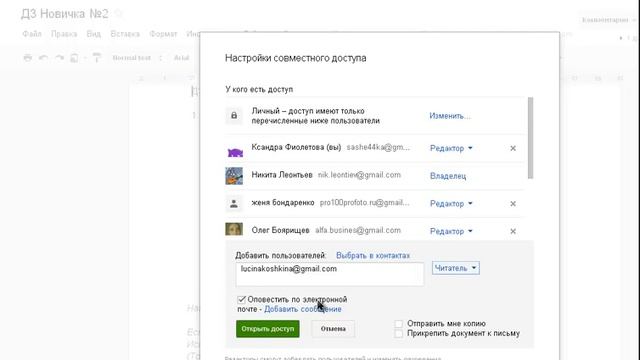Click the access list vertical scrollbar
The width and height of the screenshot is (640, 360).
click(x=530, y=138)
